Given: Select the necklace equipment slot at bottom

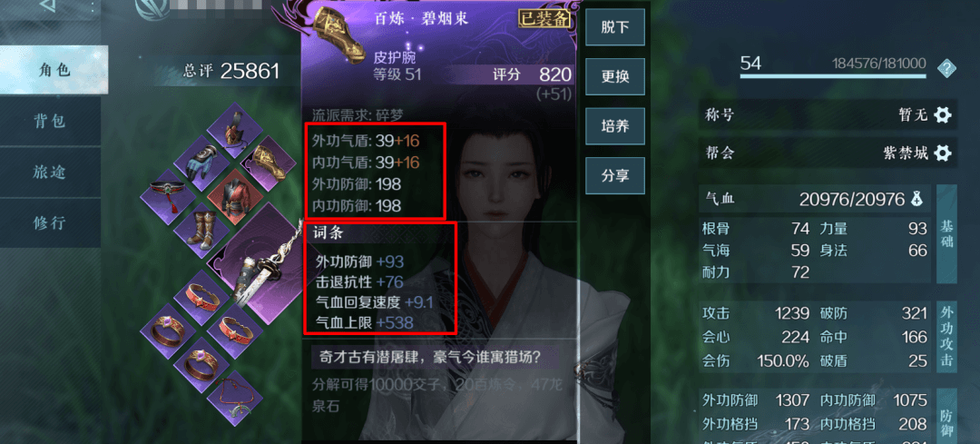Looking at the screenshot, I should pos(235,399).
